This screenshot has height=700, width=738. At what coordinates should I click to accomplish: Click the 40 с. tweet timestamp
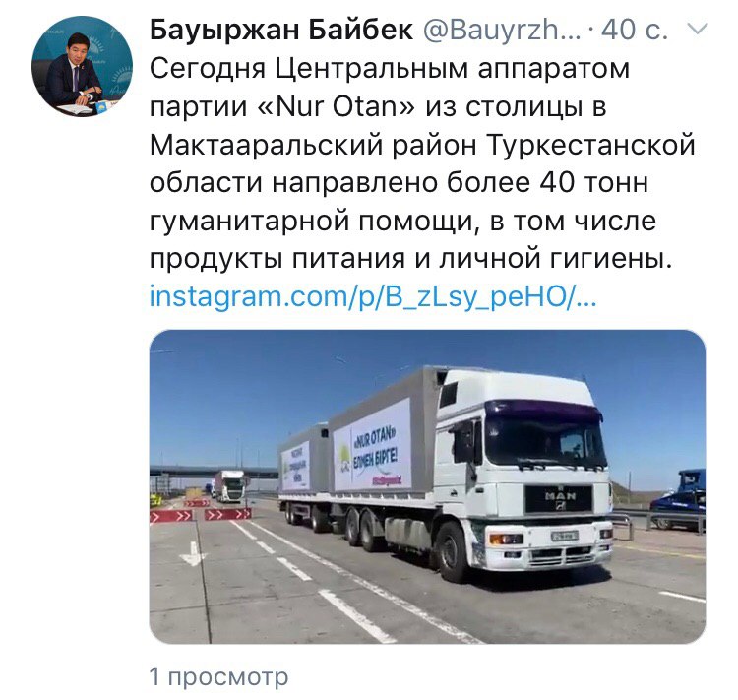(635, 30)
